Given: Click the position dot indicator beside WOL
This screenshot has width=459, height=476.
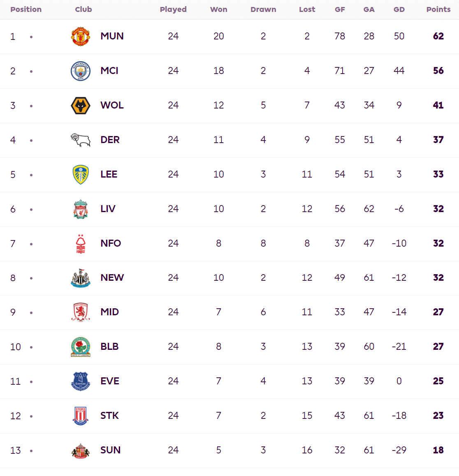Looking at the screenshot, I should click(x=31, y=106).
